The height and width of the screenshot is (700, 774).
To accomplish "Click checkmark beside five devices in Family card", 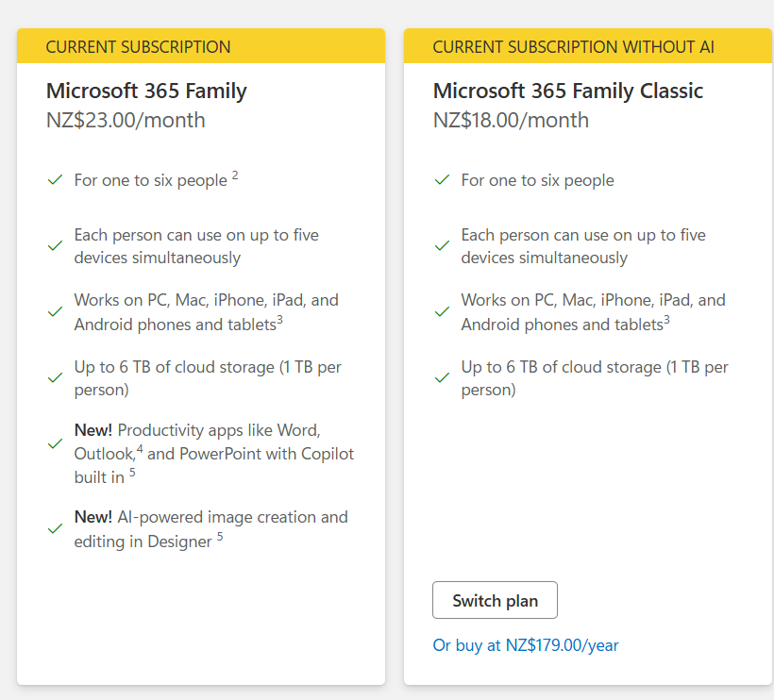I will pos(55,245).
